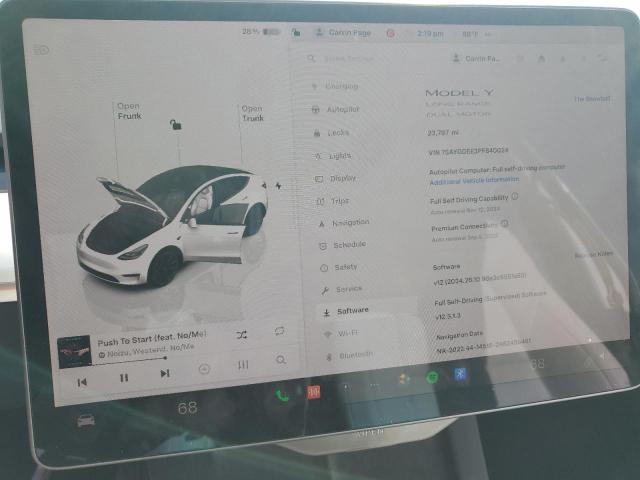
Task: Adjust driver temperature showing 68
Action: coord(187,408)
